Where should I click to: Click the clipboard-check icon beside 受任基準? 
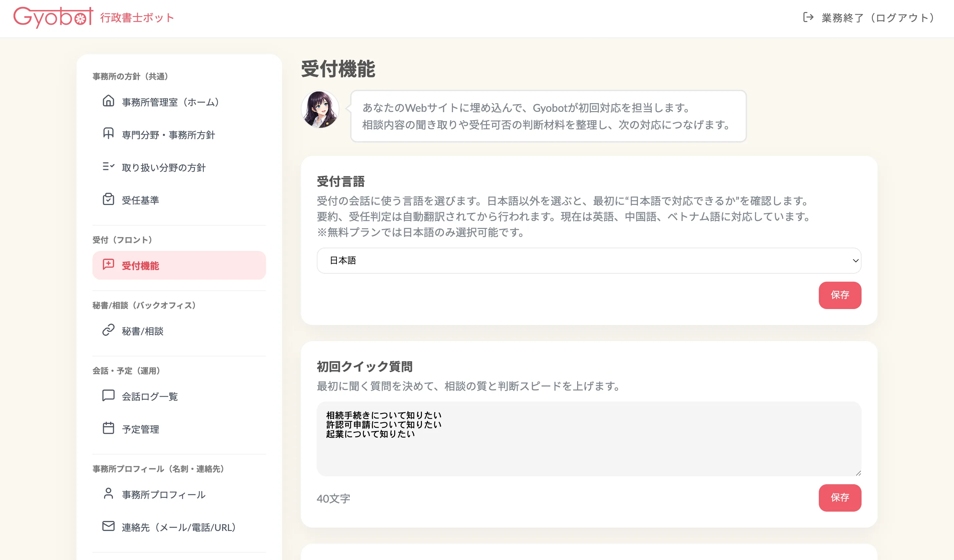point(108,199)
